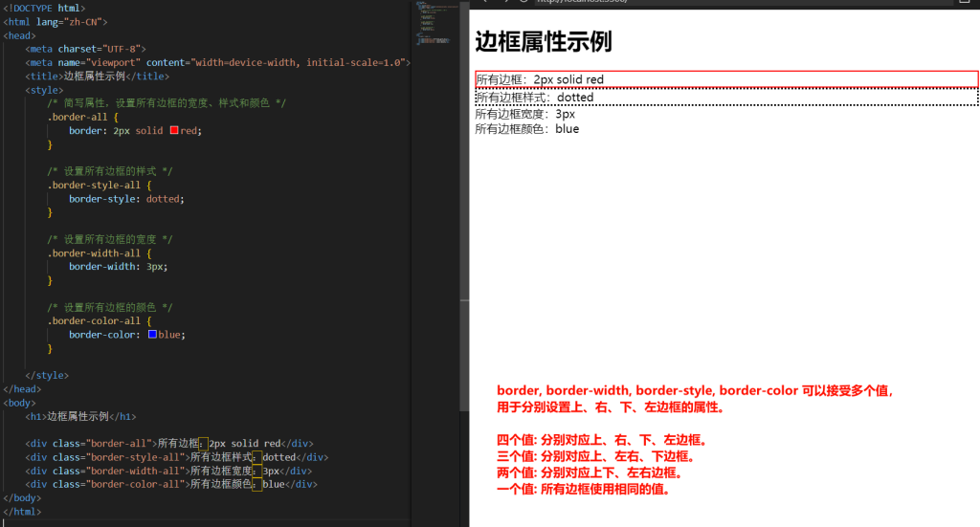Place cursor on the <!DOCTYPE html> line
Screen dimensions: 980x527
[x=48, y=8]
